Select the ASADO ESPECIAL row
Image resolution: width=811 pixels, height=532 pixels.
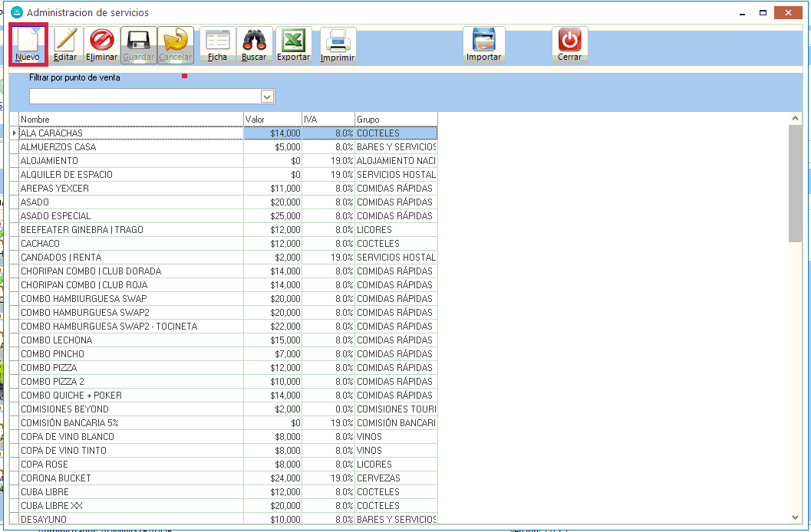click(130, 216)
